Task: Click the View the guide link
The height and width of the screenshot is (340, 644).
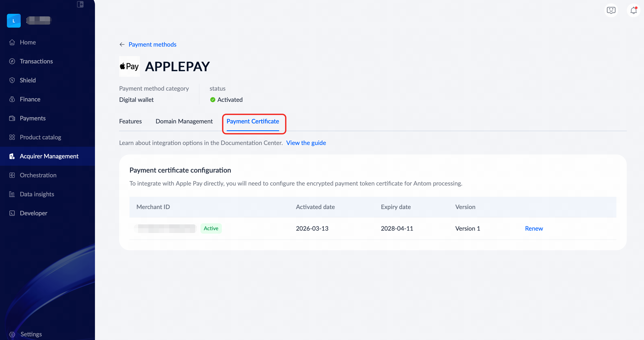Action: click(x=306, y=143)
